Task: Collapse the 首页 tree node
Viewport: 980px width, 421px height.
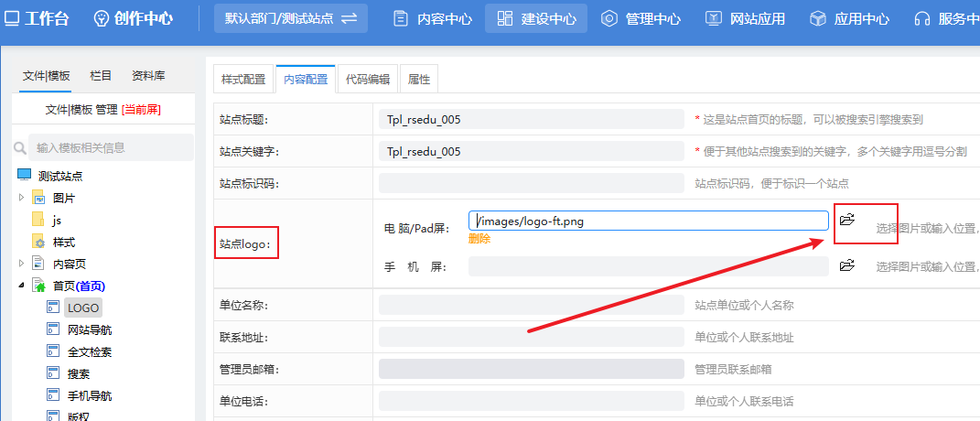Action: (21, 286)
